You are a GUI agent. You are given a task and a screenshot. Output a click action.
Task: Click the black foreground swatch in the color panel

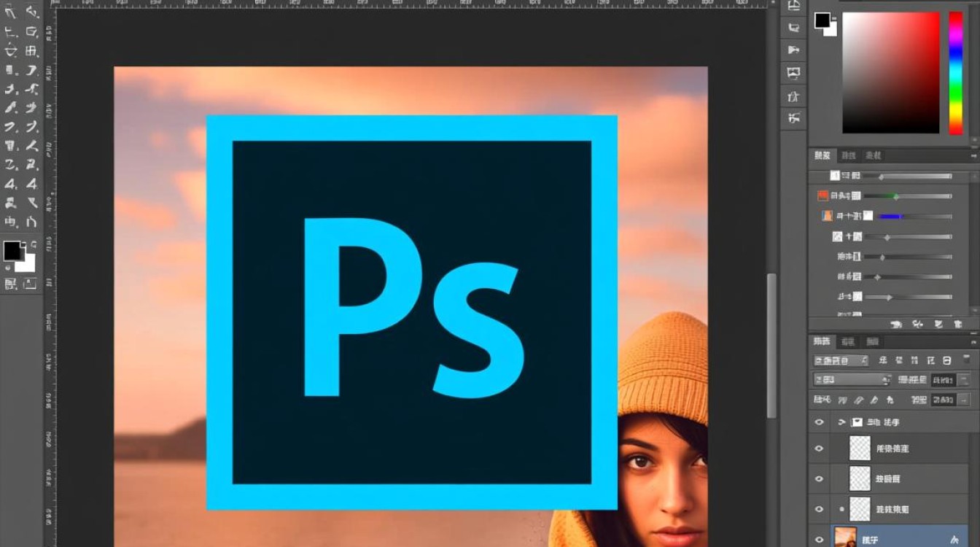click(822, 20)
